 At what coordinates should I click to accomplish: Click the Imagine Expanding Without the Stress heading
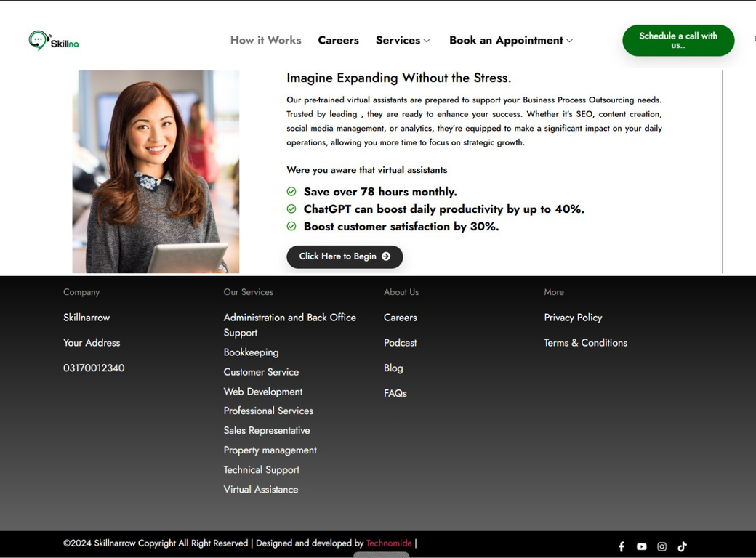pyautogui.click(x=399, y=78)
